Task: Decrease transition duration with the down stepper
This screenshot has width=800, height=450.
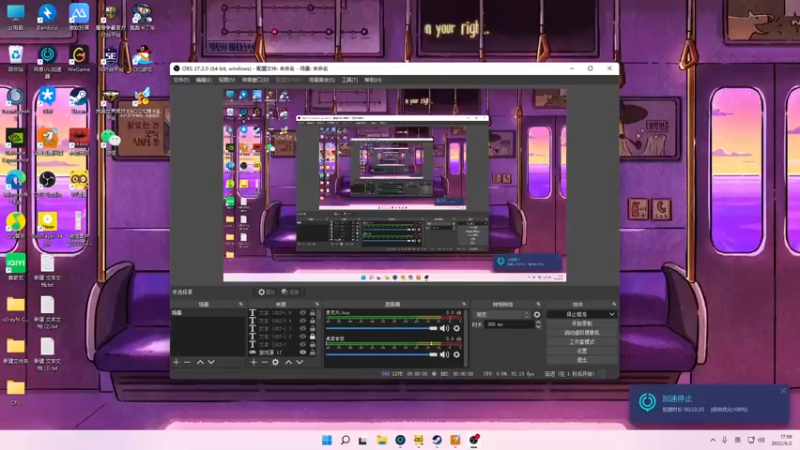Action: pyautogui.click(x=538, y=327)
